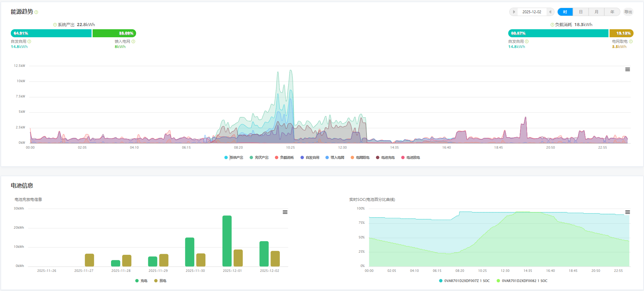Viewport: 644px width, 291px height.
Task: Click info icon beside 能源趋势 title
Action: point(36,12)
